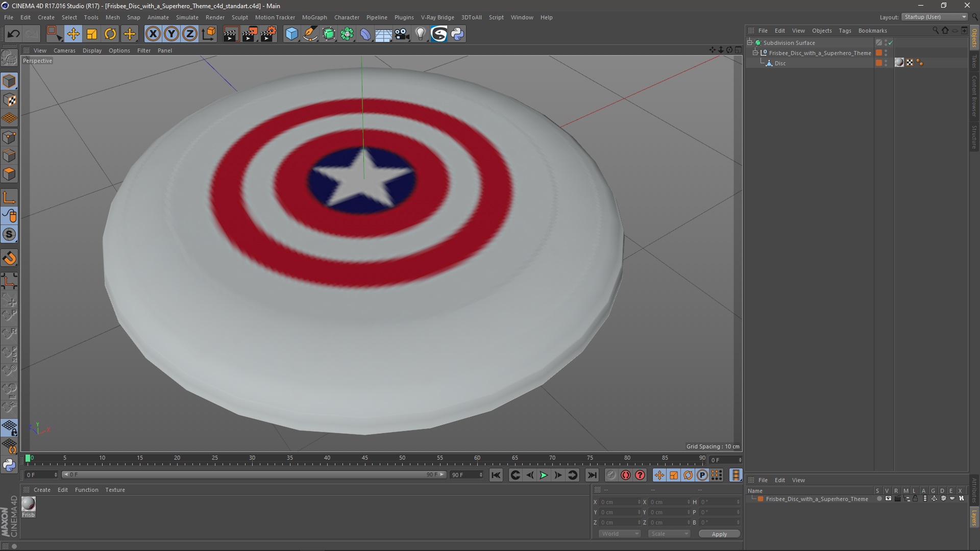Toggle the Coordinate System button
The width and height of the screenshot is (980, 551).
coord(208,34)
